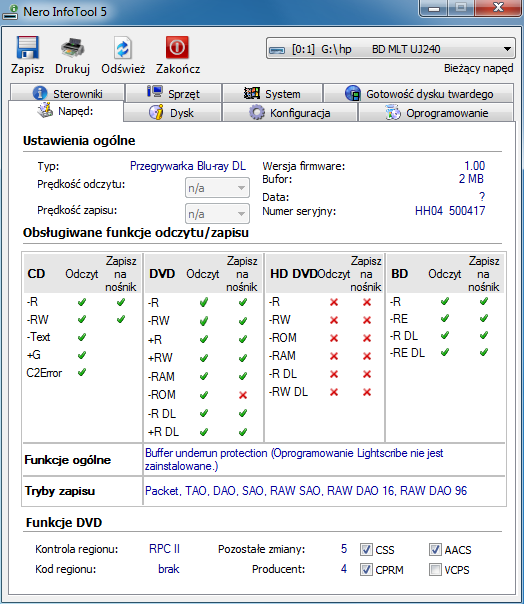This screenshot has width=524, height=604.
Task: Click the Dysk disc icon
Action: click(156, 112)
